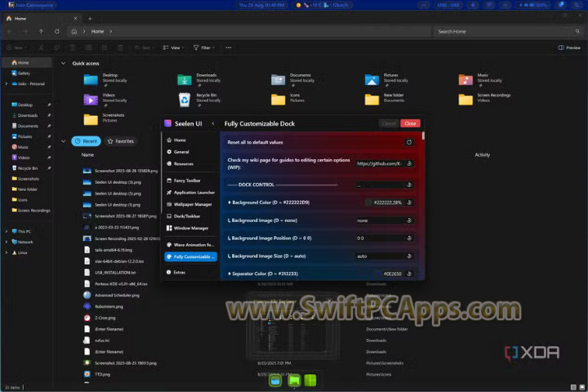Open the See more ellipsis menu
The width and height of the screenshot is (588, 392).
229,47
